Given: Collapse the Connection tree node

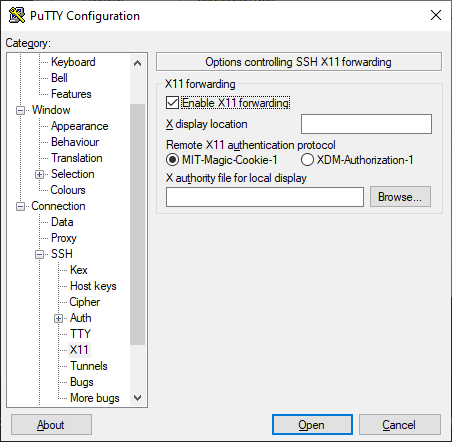Looking at the screenshot, I should click(20, 207).
